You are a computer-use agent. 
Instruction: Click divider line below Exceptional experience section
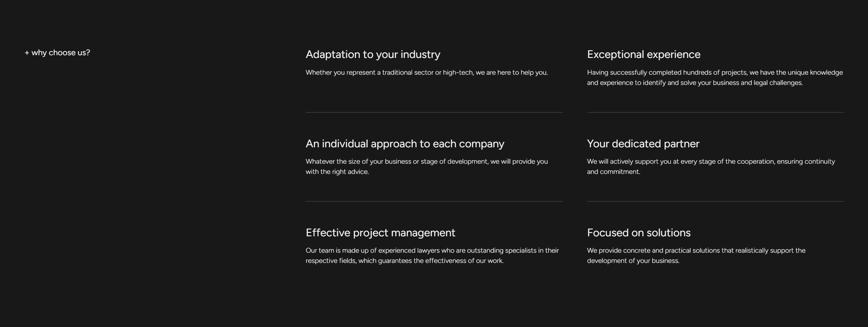click(x=715, y=112)
